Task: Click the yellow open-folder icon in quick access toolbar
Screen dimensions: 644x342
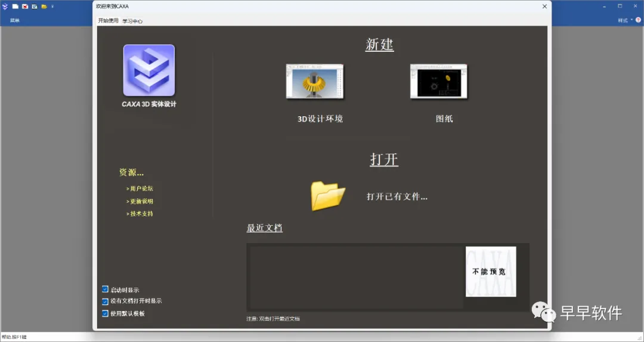Action: (x=44, y=7)
